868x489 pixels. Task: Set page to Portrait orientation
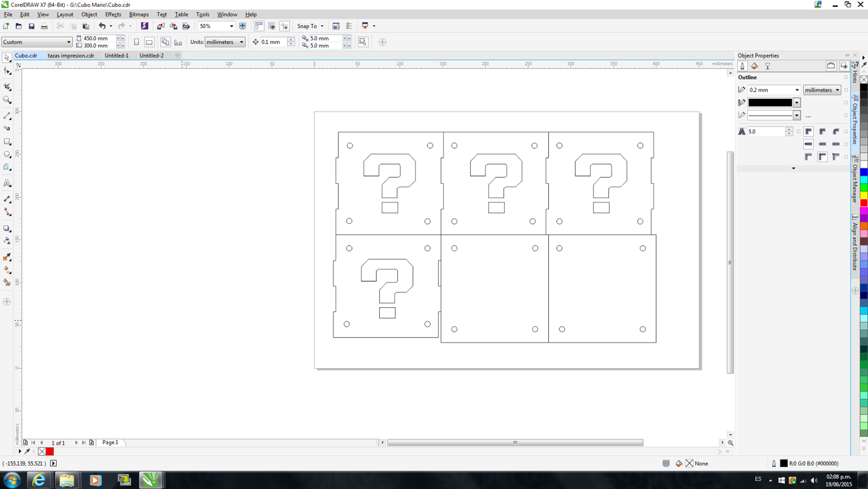pyautogui.click(x=136, y=42)
